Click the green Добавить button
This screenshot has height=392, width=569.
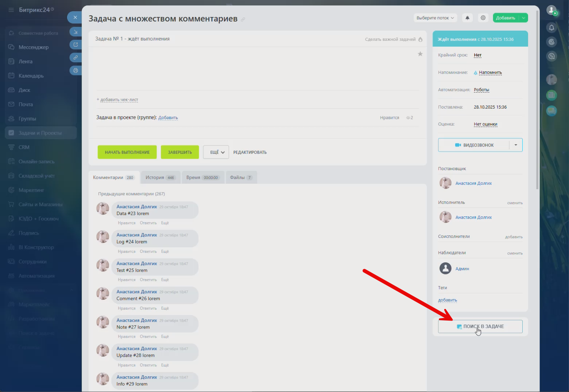tap(506, 18)
